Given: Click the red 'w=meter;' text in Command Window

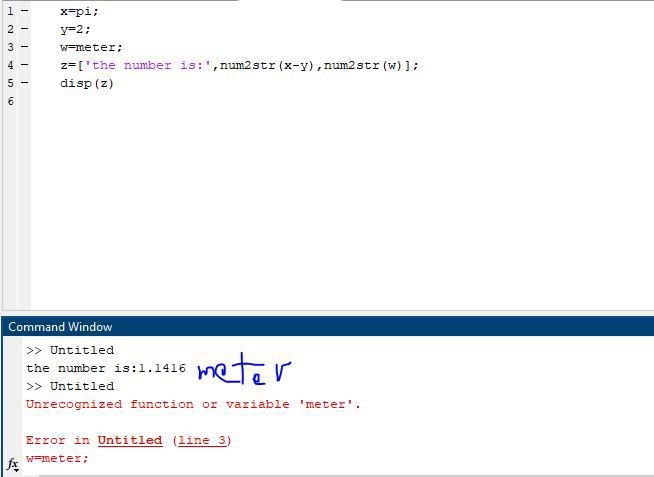Looking at the screenshot, I should [x=57, y=458].
